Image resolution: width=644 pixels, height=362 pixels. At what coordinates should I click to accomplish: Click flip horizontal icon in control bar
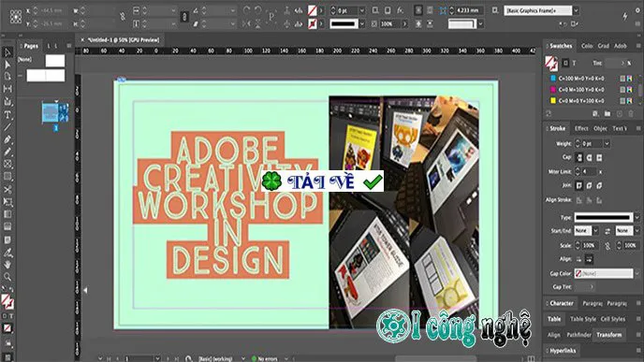(x=246, y=23)
